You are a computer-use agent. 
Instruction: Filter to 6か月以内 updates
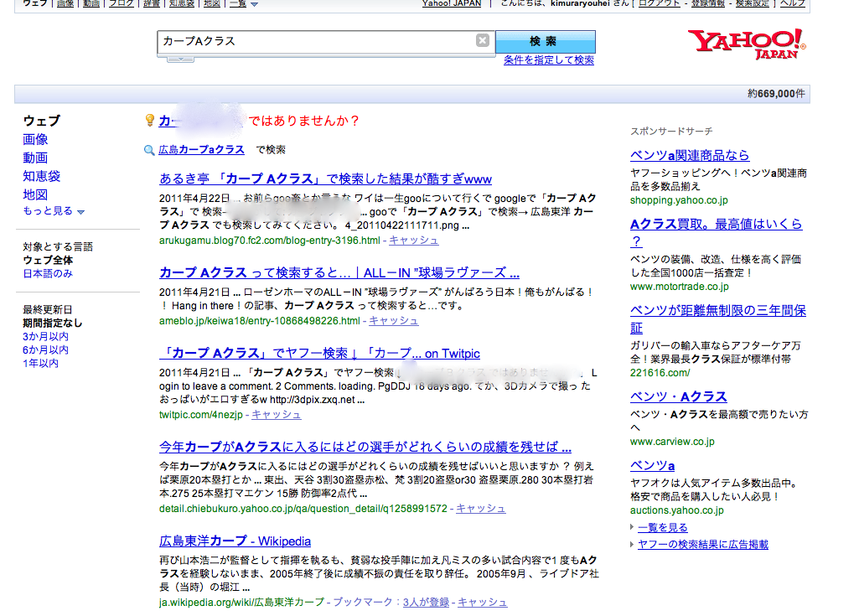pos(45,349)
